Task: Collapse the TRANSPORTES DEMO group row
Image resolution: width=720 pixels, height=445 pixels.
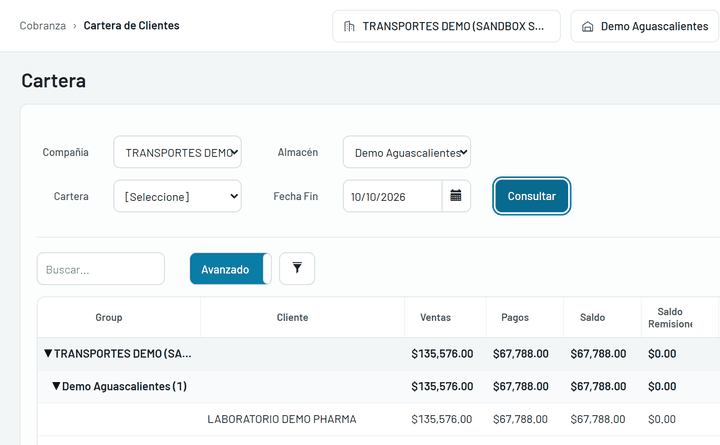Action: (x=48, y=353)
